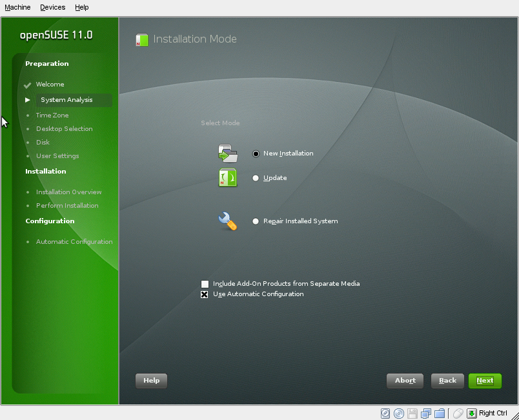Click the mouse integration status icon
519x420 pixels.
click(458, 413)
